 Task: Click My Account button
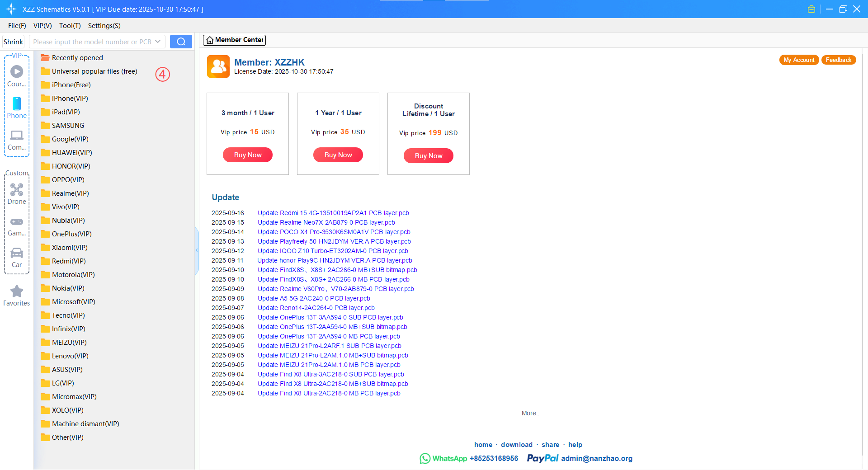tap(799, 60)
